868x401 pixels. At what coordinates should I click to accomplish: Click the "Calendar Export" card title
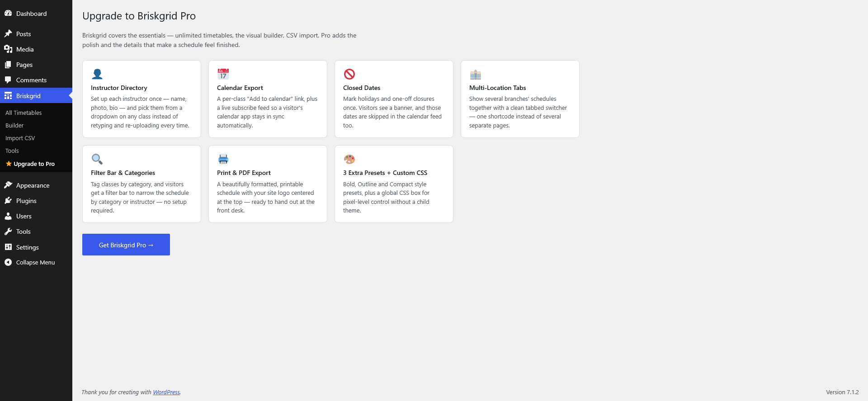pyautogui.click(x=240, y=88)
